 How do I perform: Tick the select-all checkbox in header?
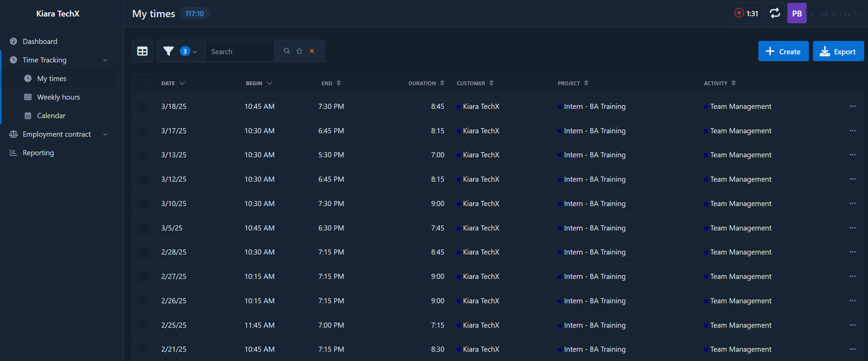point(144,83)
